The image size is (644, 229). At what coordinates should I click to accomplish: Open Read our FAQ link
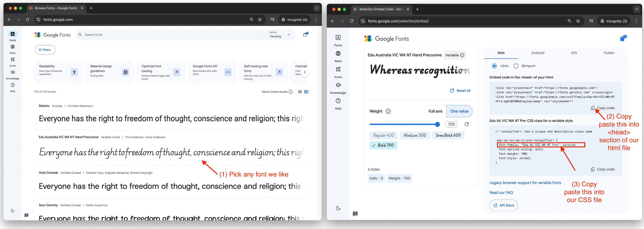501,193
